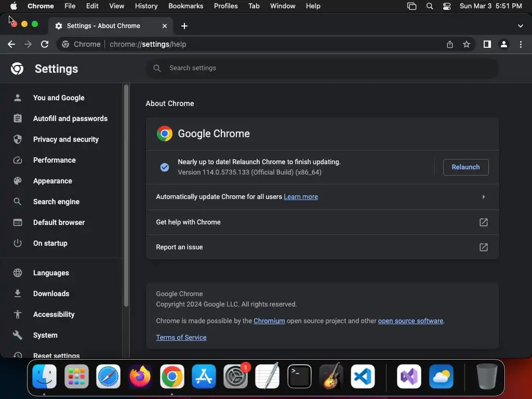Open Spotlight search in menu bar
The height and width of the screenshot is (399, 532).
pyautogui.click(x=430, y=6)
